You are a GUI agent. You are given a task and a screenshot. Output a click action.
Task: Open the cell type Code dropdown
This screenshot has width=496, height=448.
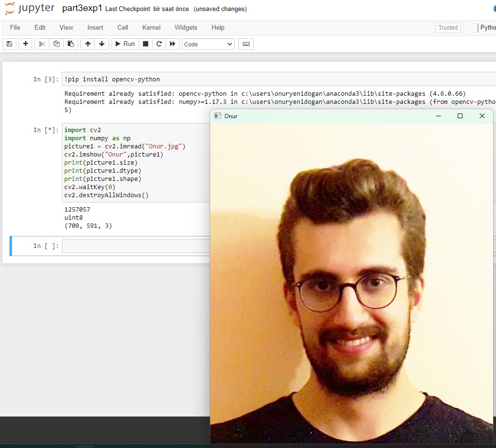[x=208, y=44]
